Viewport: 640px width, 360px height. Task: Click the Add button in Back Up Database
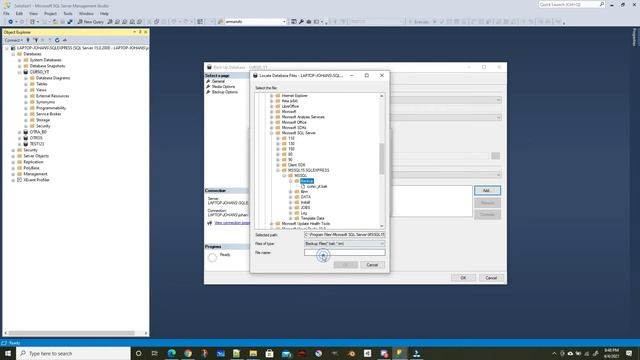[x=487, y=191]
